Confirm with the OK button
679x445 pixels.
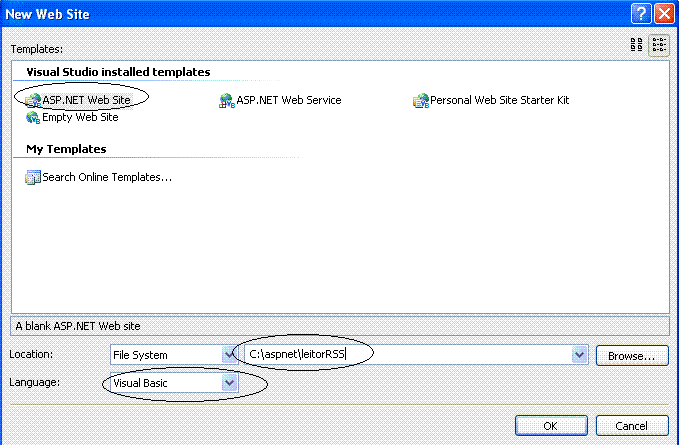pos(551,426)
